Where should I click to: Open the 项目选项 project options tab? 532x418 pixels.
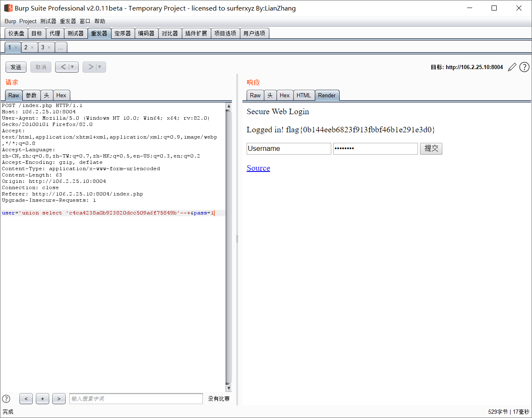(x=225, y=33)
